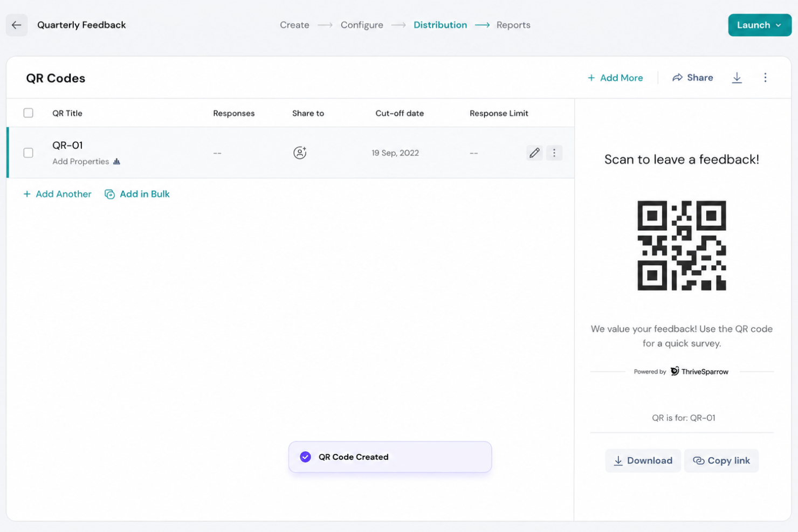Click the chart icon beside Add Properties
This screenshot has height=532, width=798.
tap(116, 161)
